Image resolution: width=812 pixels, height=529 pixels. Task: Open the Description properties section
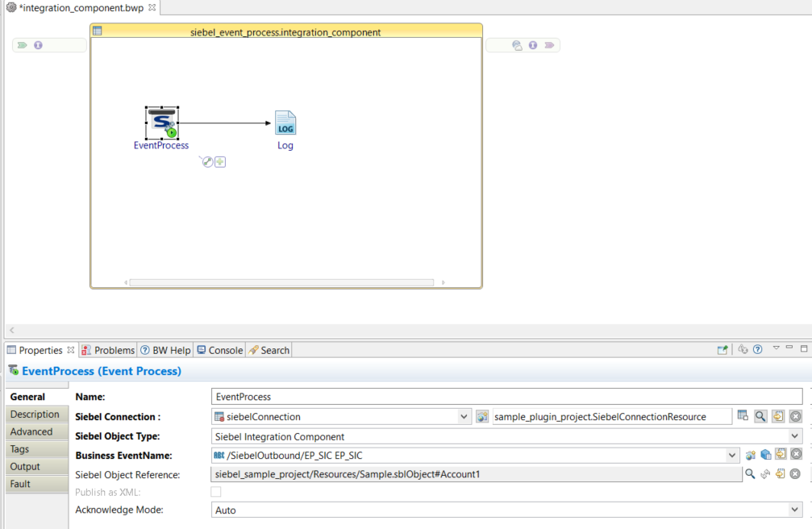click(37, 414)
